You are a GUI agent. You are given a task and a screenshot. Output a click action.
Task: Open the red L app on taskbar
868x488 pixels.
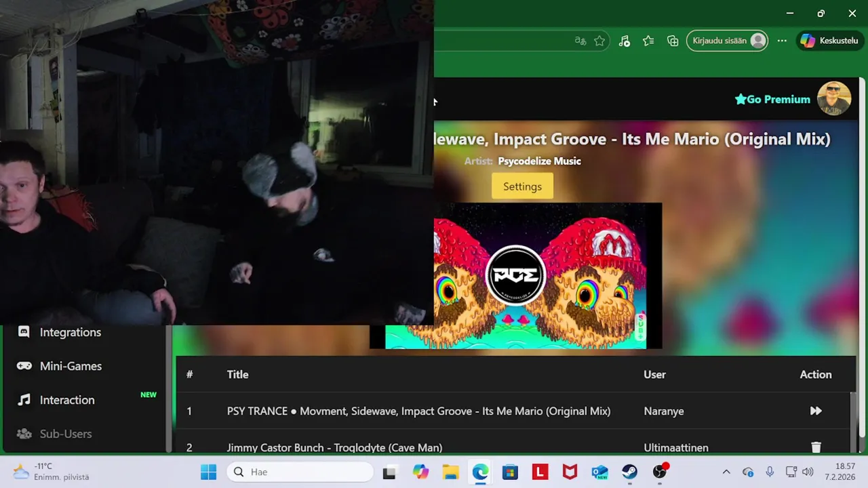[540, 472]
